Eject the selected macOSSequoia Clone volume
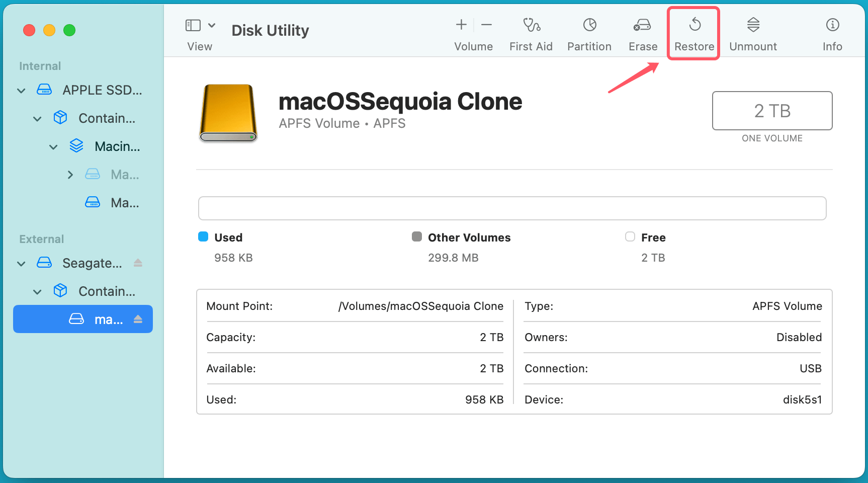Image resolution: width=868 pixels, height=483 pixels. (138, 319)
